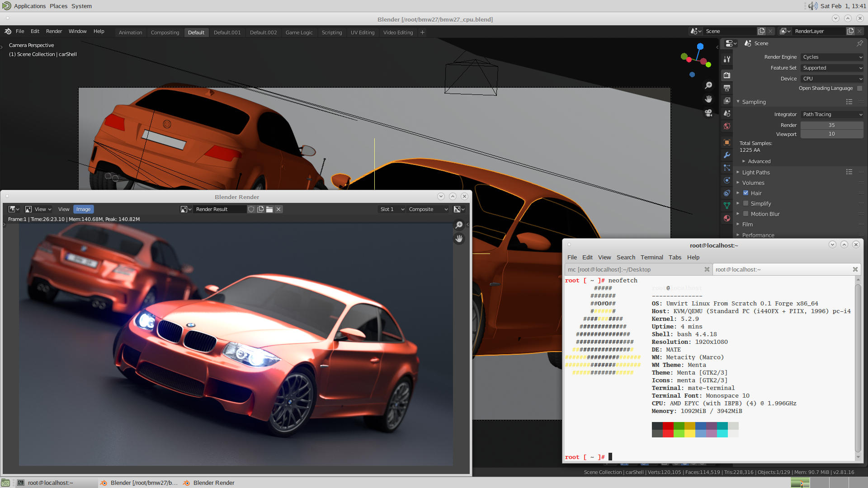Click new scene icon next to Scene field
The image size is (868, 488).
pyautogui.click(x=761, y=31)
